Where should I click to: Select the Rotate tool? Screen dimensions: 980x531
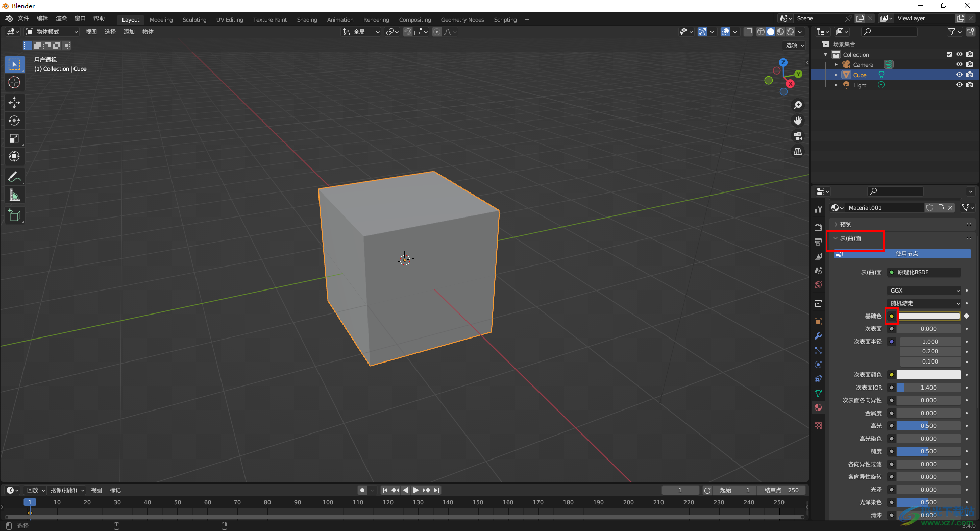pos(14,120)
